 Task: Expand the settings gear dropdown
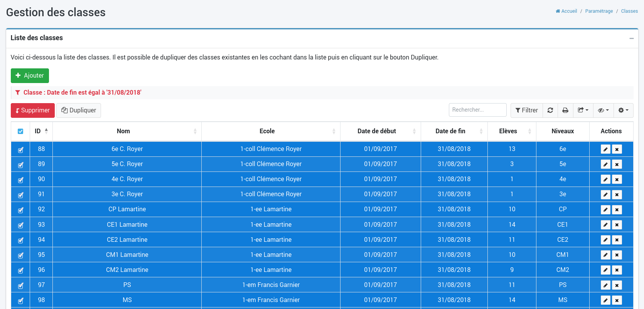pos(623,110)
